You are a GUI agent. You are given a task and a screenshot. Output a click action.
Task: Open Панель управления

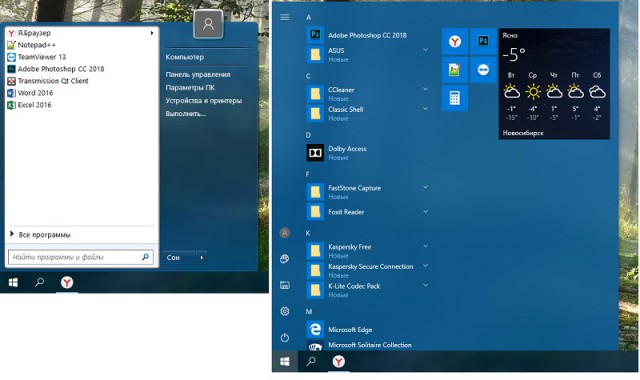(198, 74)
